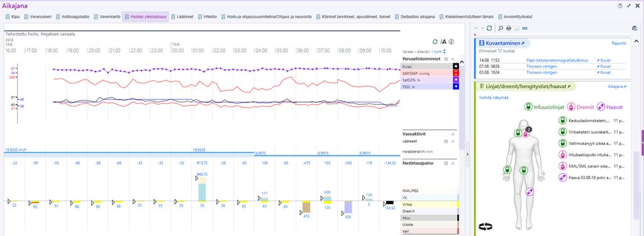This screenshot has width=644, height=236.
Task: Toggle the Pulssi series black marker
Action: pyautogui.click(x=456, y=66)
